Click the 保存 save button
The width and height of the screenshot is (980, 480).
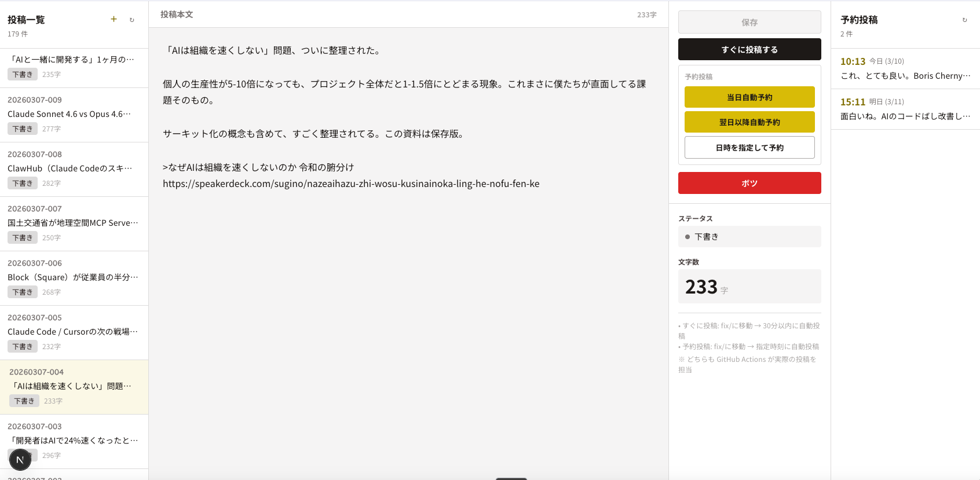click(749, 22)
